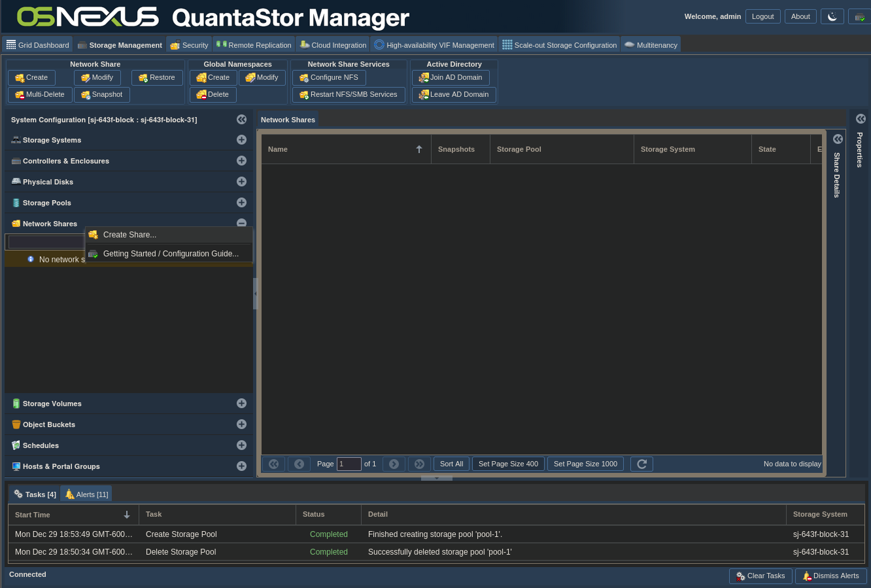Select Create Share from context menu

pyautogui.click(x=129, y=235)
